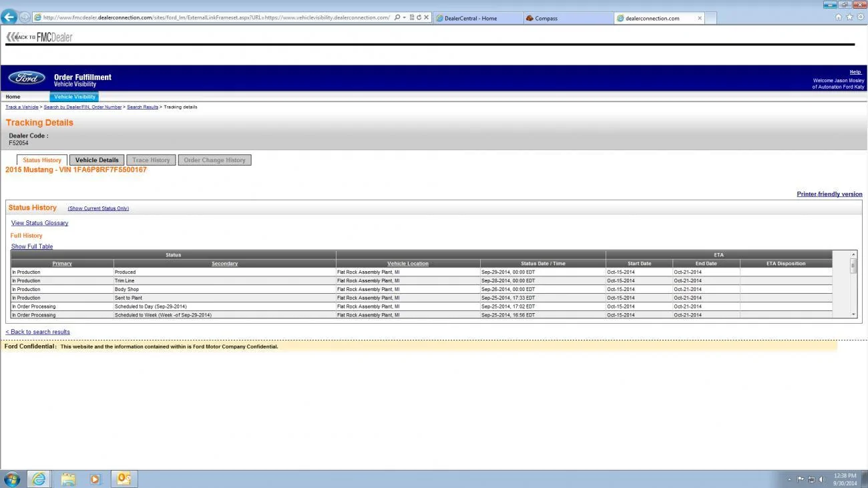Open the browser Tools gear icon
The height and width of the screenshot is (488, 868).
pyautogui.click(x=860, y=17)
